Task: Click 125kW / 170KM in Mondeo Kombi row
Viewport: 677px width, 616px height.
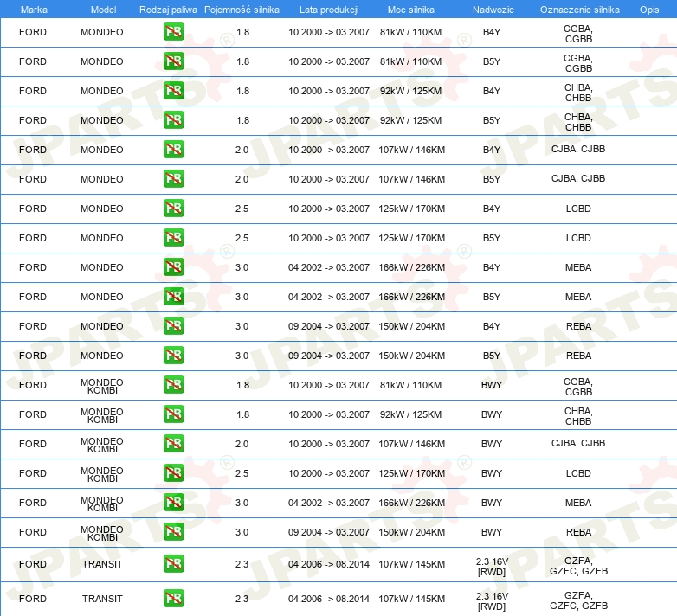Action: pyautogui.click(x=411, y=473)
